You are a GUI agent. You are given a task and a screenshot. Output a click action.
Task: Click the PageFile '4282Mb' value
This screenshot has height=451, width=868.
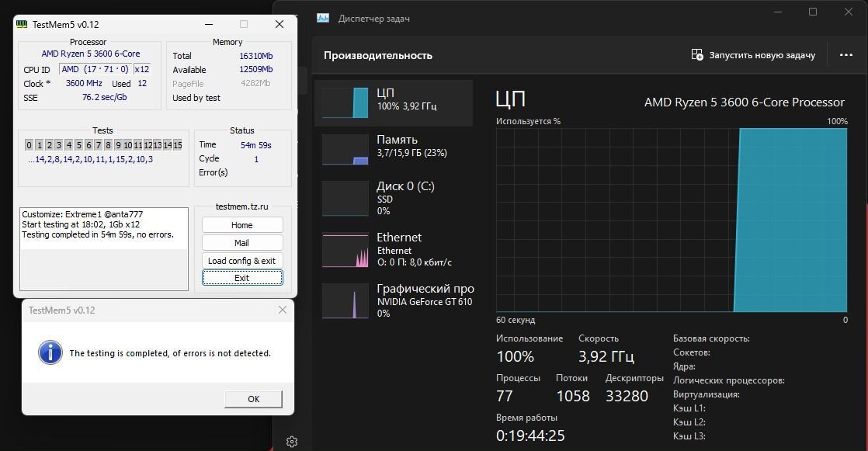click(x=255, y=83)
